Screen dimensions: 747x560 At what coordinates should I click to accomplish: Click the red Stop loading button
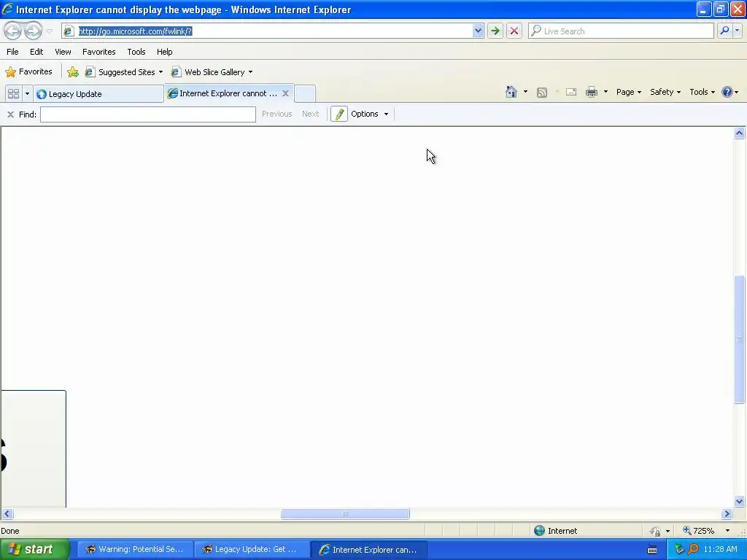[514, 31]
